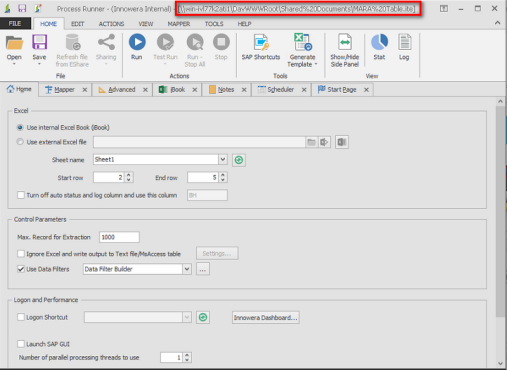Switch to the VIEW ribbon tab
The width and height of the screenshot is (507, 370).
146,24
